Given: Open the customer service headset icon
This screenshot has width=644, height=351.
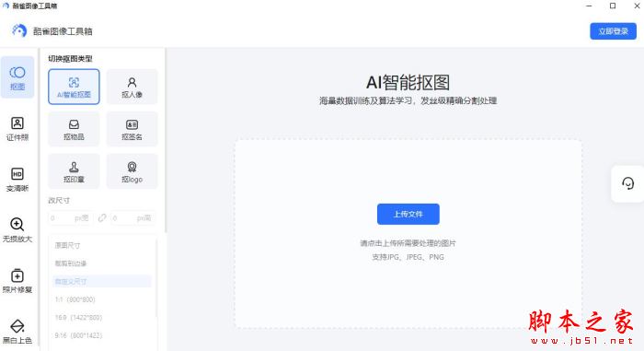Looking at the screenshot, I should coord(627,183).
